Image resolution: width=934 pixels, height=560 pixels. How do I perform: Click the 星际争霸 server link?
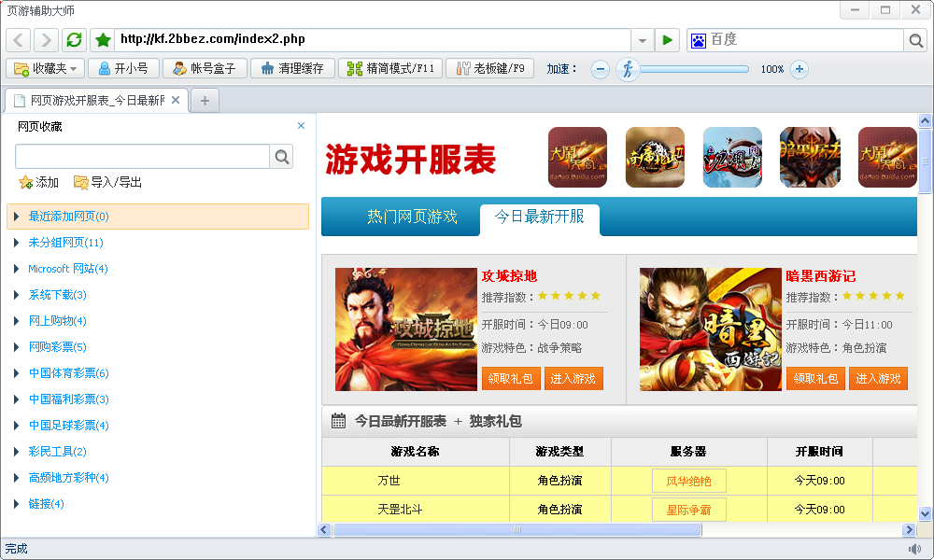click(688, 510)
